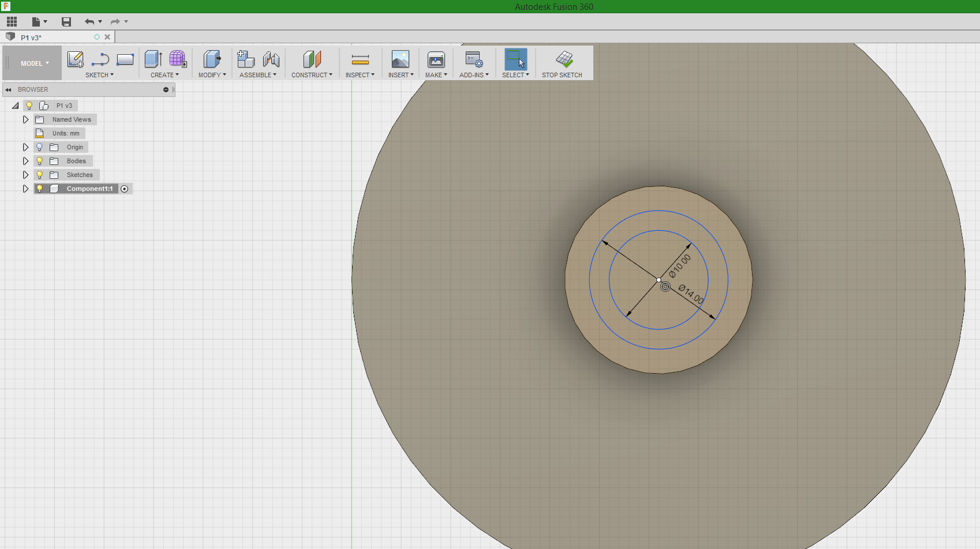Select the Named Views item
The width and height of the screenshot is (980, 549).
pos(72,119)
